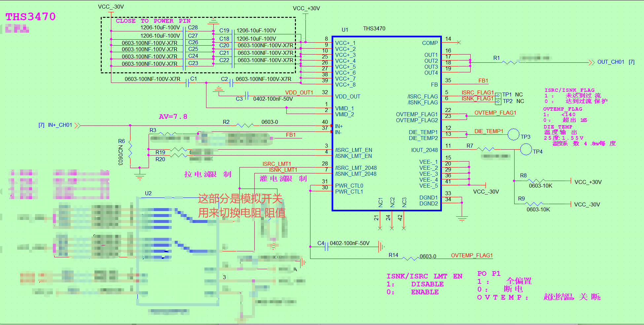The height and width of the screenshot is (325, 644).
Task: Select the R1 resistor symbol on the output line
Action: click(x=510, y=62)
